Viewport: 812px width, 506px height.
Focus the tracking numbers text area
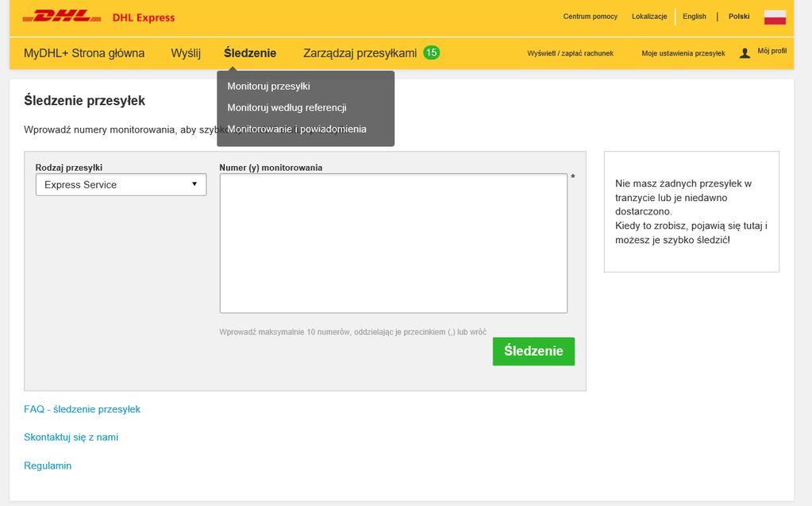click(x=394, y=243)
